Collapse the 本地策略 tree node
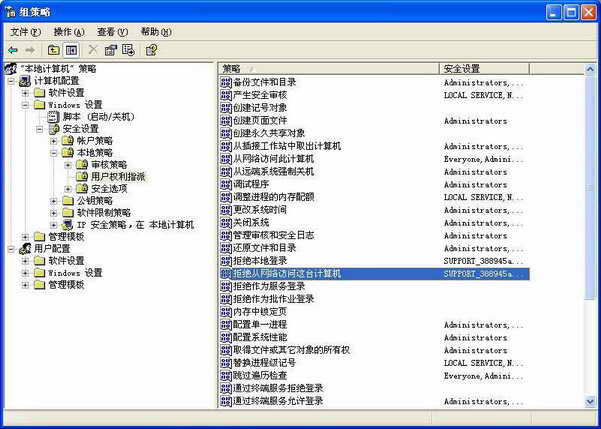Screen dimensions: 601x429 coord(53,153)
